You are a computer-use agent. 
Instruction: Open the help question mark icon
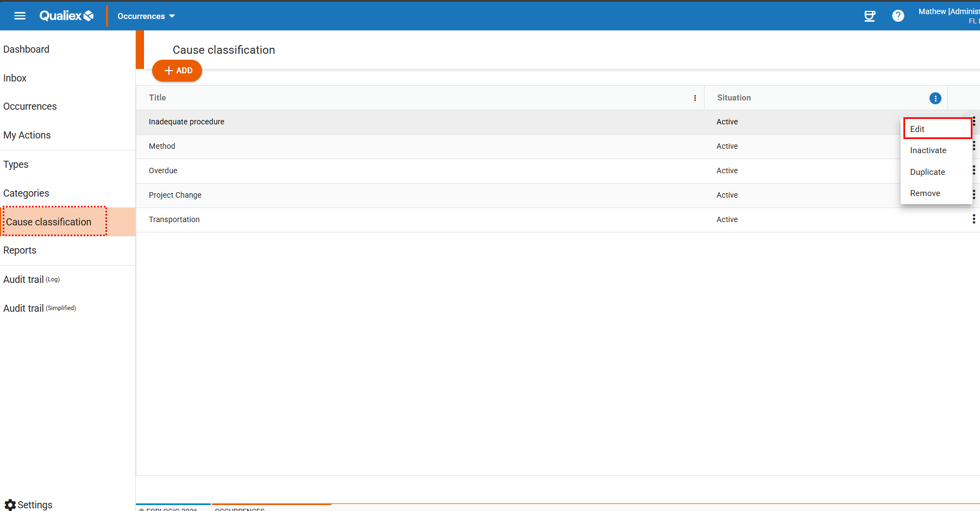898,16
